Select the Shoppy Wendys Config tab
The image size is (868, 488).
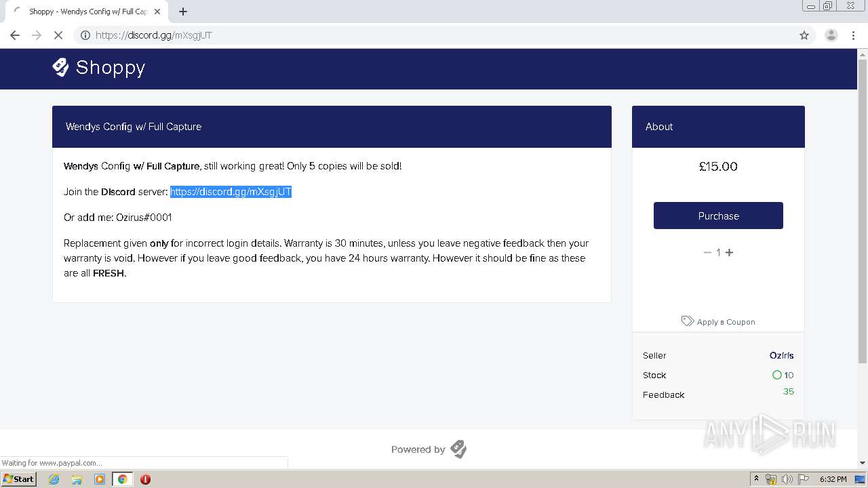(87, 12)
